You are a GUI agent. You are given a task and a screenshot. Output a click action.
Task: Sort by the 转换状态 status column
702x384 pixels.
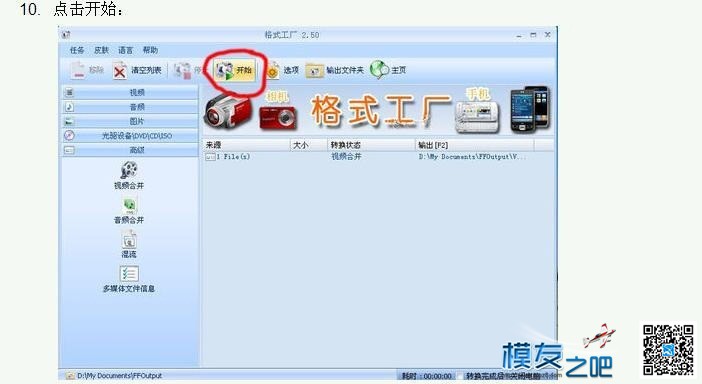(371, 145)
